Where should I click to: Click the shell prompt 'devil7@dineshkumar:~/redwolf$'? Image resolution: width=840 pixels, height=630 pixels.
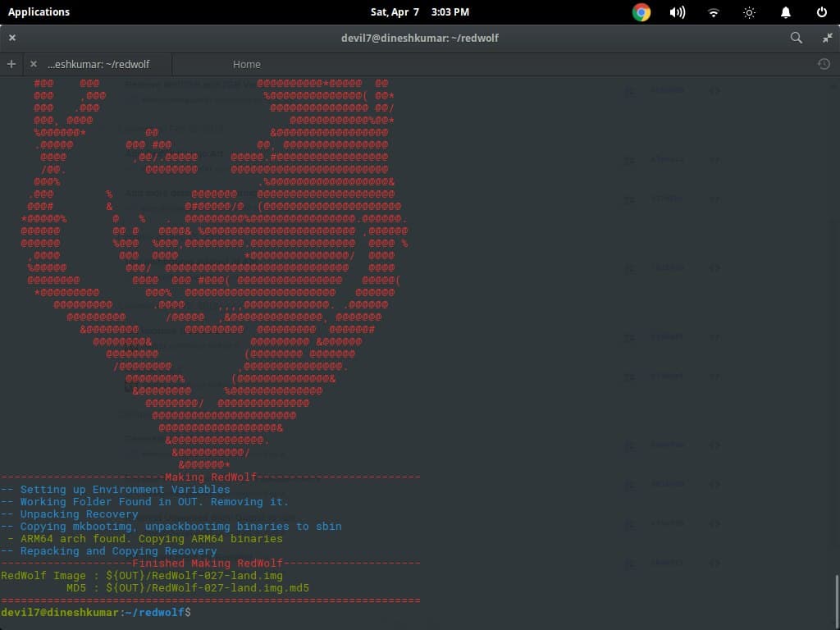click(96, 612)
